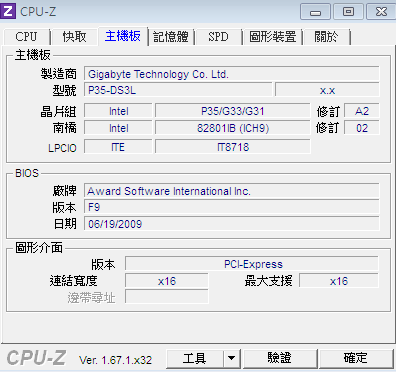Screen dimensions: 396x372
Task: Minimize the CPU-Z window
Action: [315, 12]
